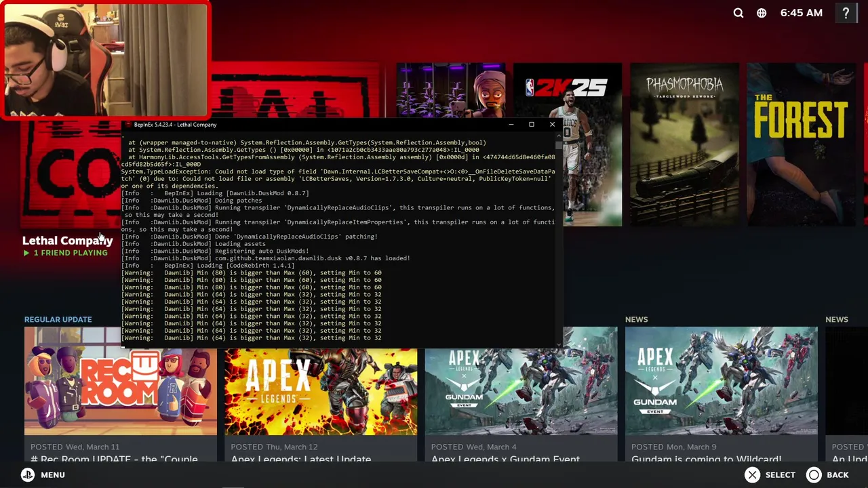Minimize the BepInEx console window

(x=511, y=125)
